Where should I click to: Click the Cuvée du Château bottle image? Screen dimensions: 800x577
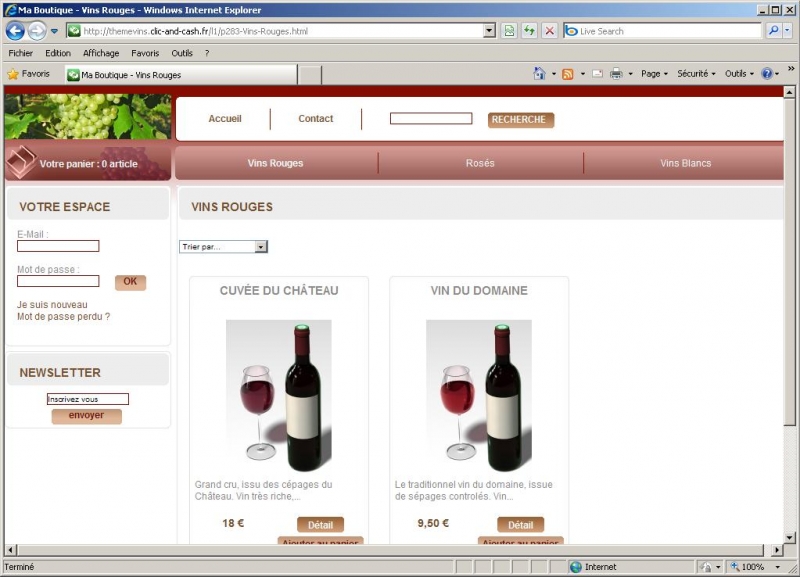tap(279, 395)
